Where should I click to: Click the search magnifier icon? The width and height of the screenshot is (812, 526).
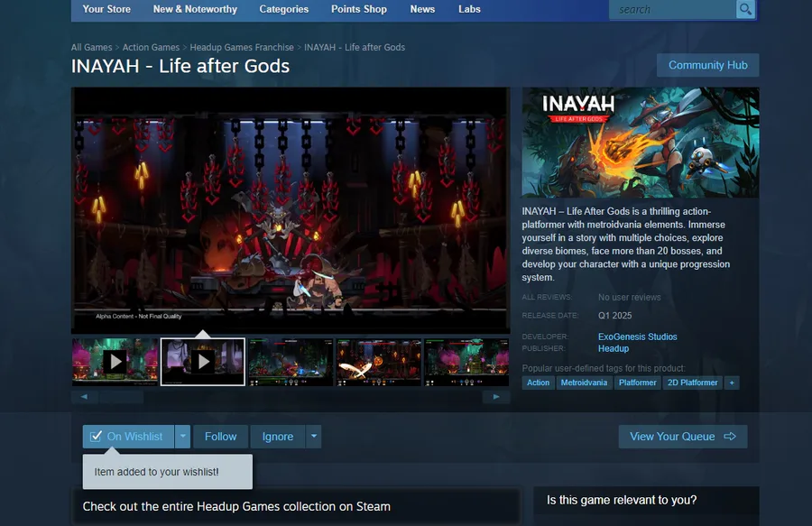click(x=745, y=9)
